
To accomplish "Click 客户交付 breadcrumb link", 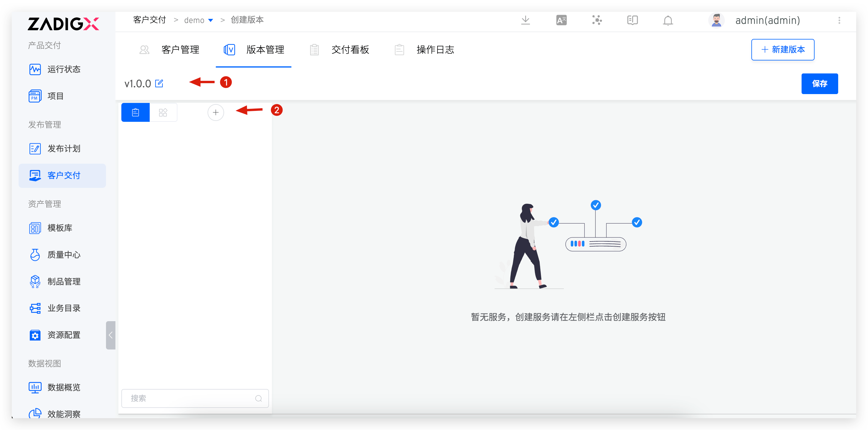I will click(x=149, y=20).
